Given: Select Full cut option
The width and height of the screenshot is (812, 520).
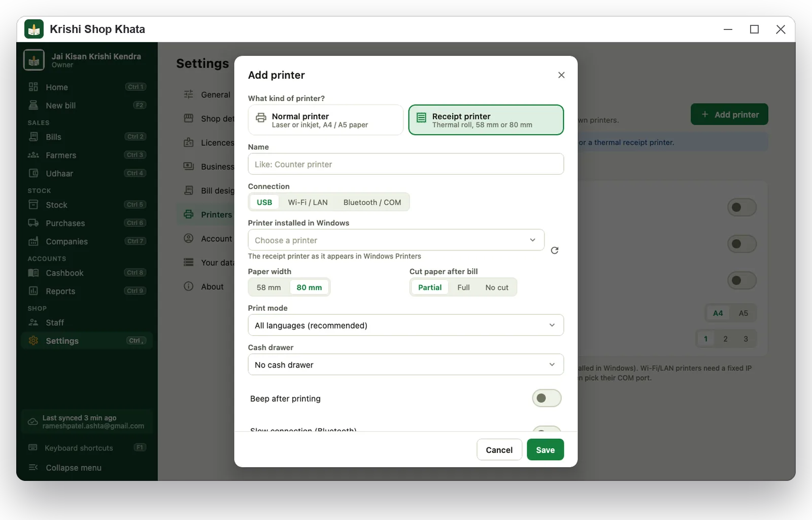Looking at the screenshot, I should 463,287.
